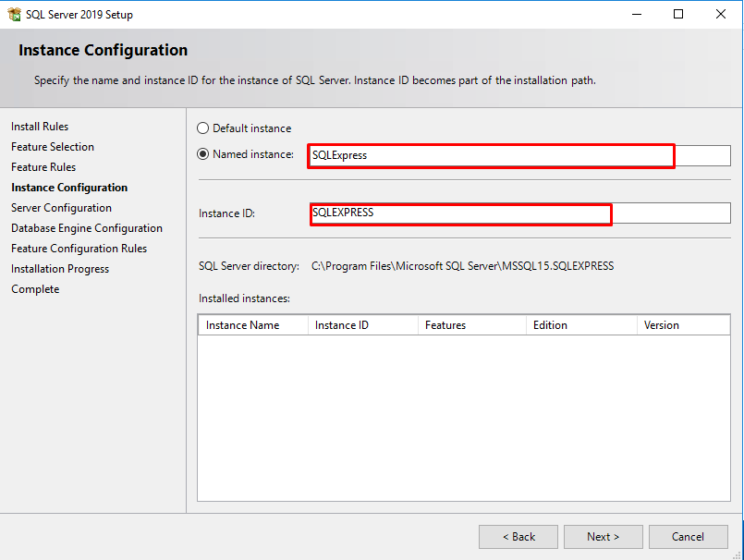
Task: Select Server Configuration step in sidebar
Action: click(61, 208)
